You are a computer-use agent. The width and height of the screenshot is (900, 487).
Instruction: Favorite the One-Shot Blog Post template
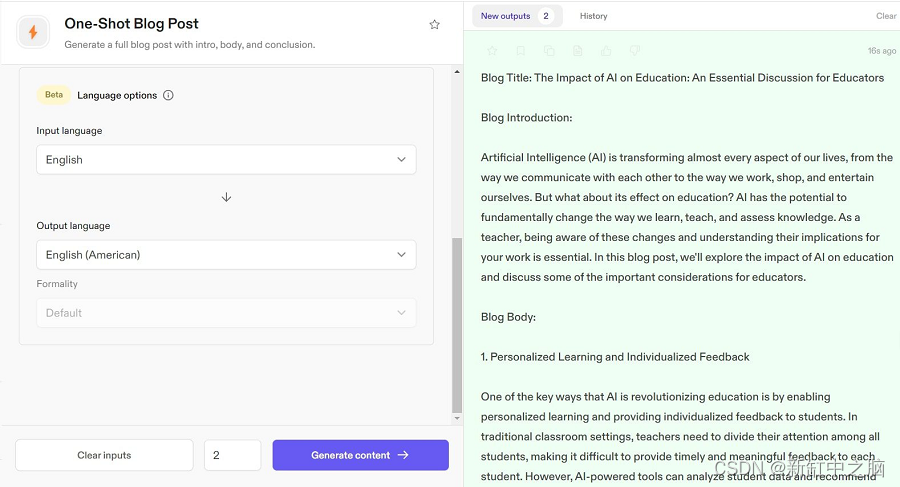pos(434,25)
